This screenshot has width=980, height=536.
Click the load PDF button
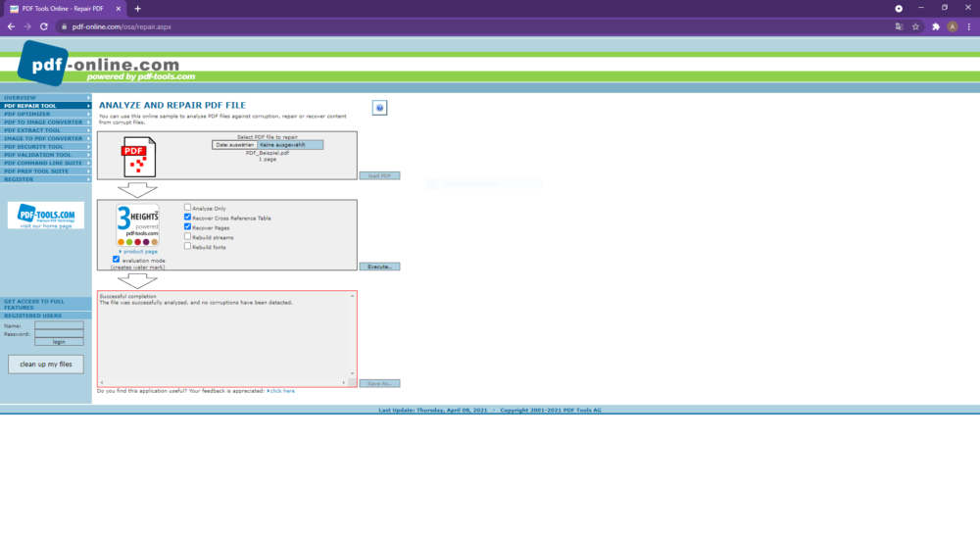coord(379,176)
